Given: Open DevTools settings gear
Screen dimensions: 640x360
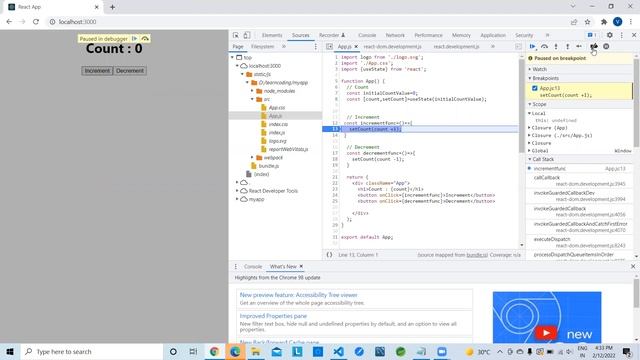Looking at the screenshot, I should tap(609, 35).
